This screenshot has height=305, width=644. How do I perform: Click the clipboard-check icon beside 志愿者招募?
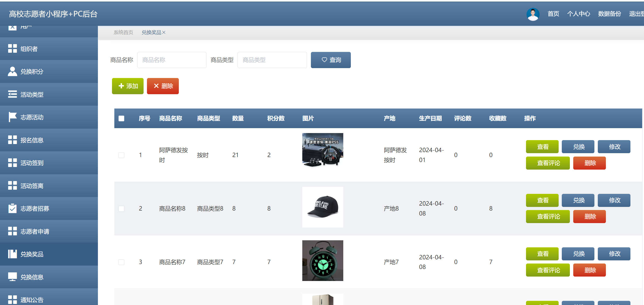click(x=12, y=208)
